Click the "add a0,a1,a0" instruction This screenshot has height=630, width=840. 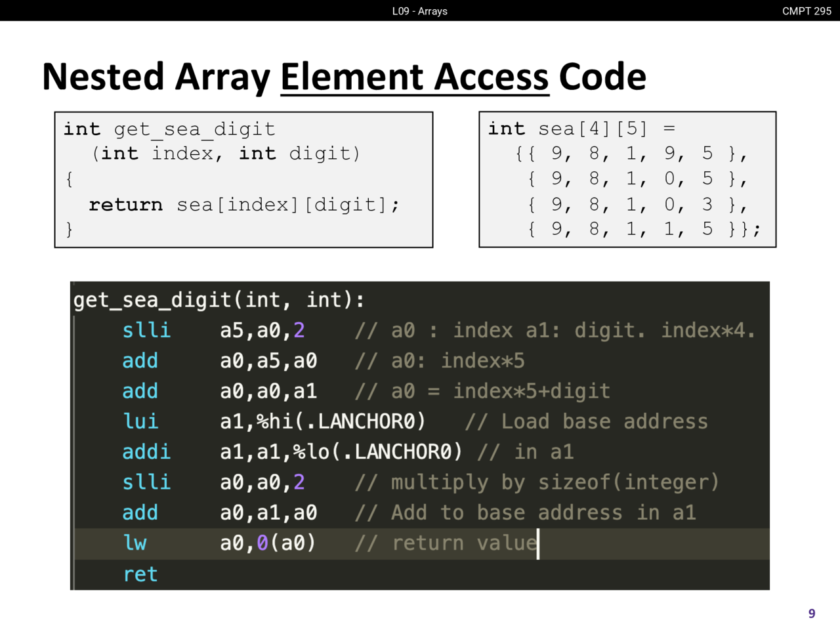pos(219,513)
